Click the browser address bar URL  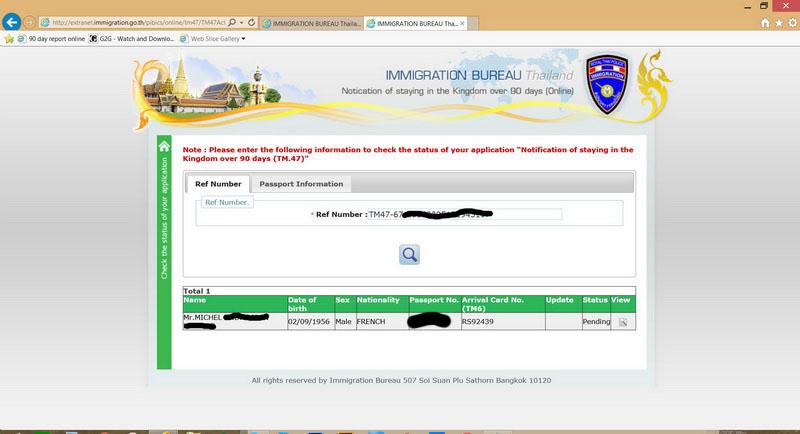[x=133, y=22]
